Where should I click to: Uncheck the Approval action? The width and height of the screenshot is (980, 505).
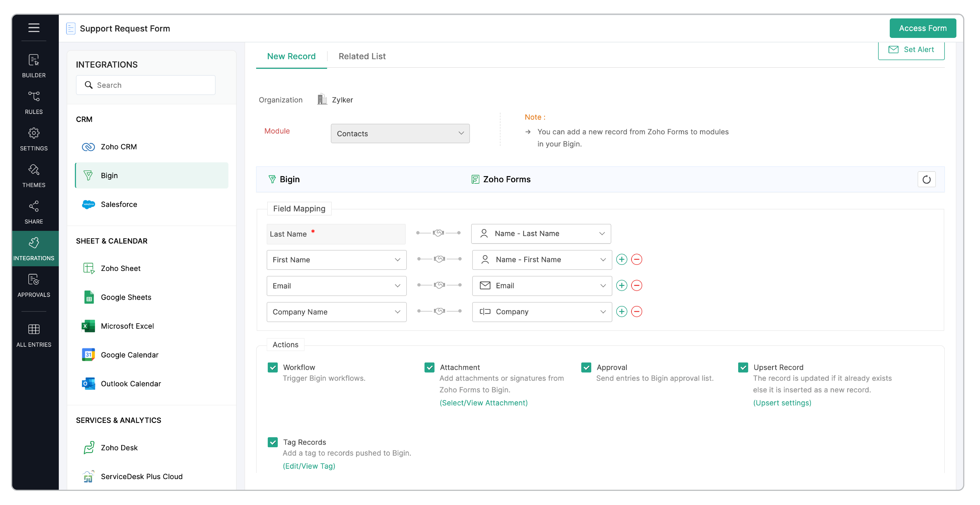point(586,367)
